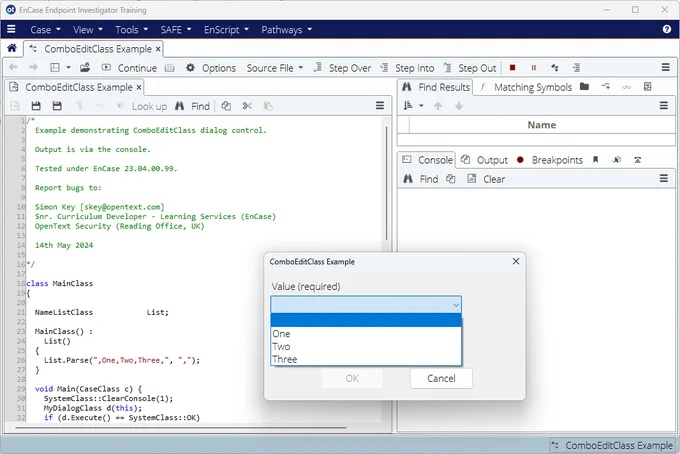The height and width of the screenshot is (454, 680).
Task: Click the Clear button in the Console
Action: coord(494,179)
